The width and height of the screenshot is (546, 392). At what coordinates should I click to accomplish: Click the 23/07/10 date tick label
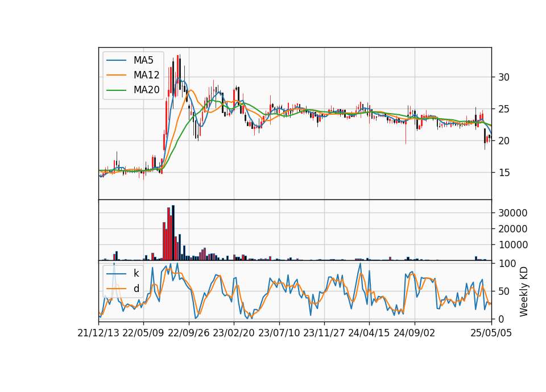click(x=279, y=333)
